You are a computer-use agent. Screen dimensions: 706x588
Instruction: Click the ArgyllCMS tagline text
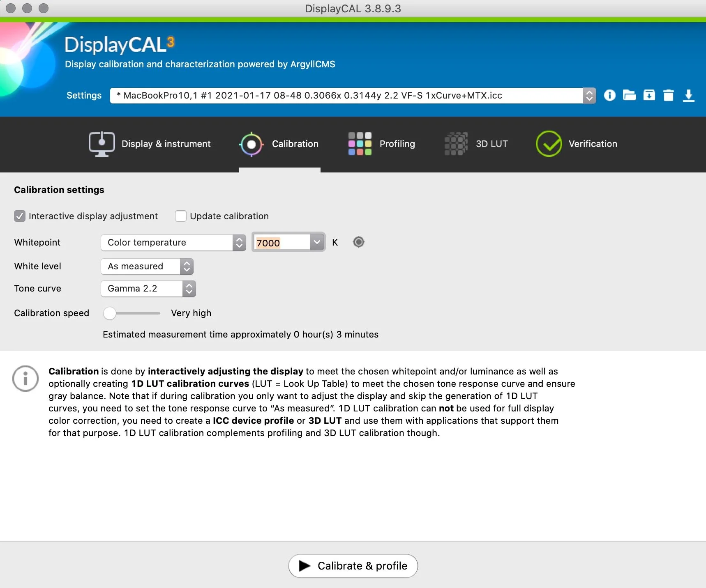click(200, 64)
